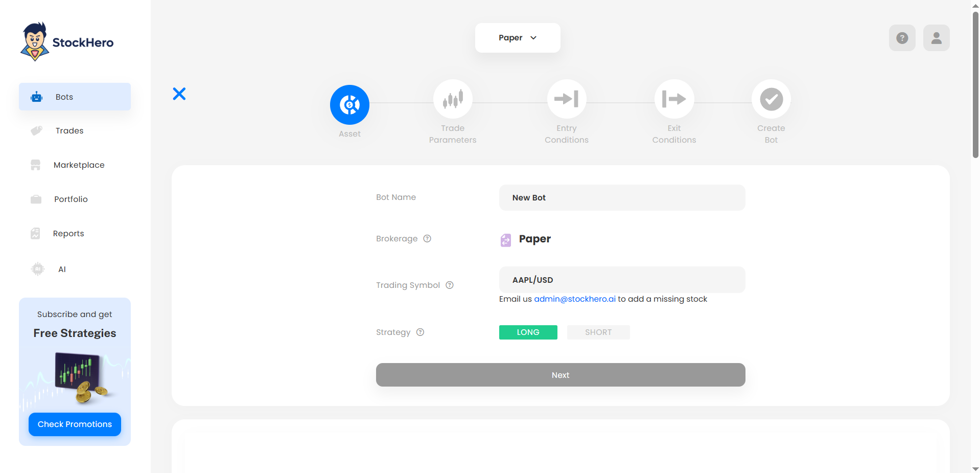
Task: Click the Next button
Action: [561, 375]
